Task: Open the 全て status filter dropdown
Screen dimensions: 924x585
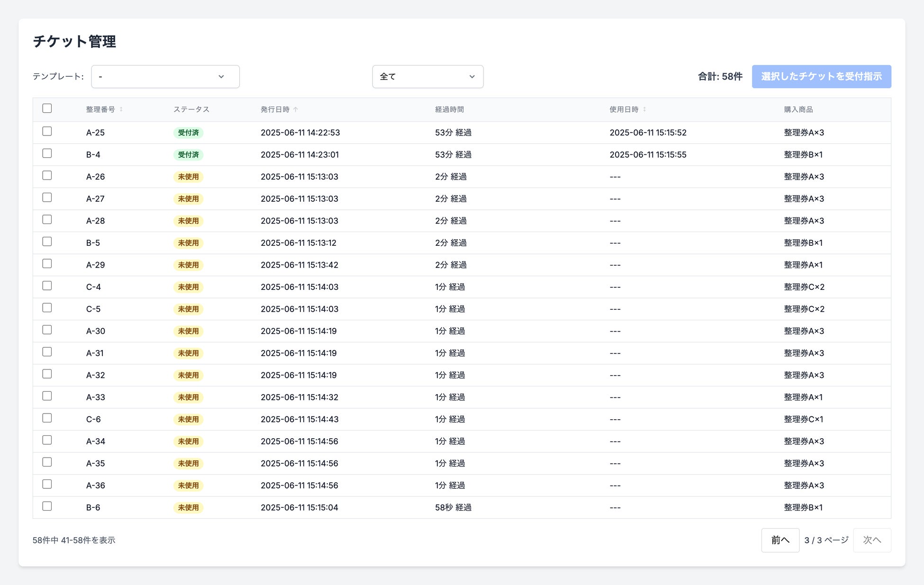Action: (427, 77)
